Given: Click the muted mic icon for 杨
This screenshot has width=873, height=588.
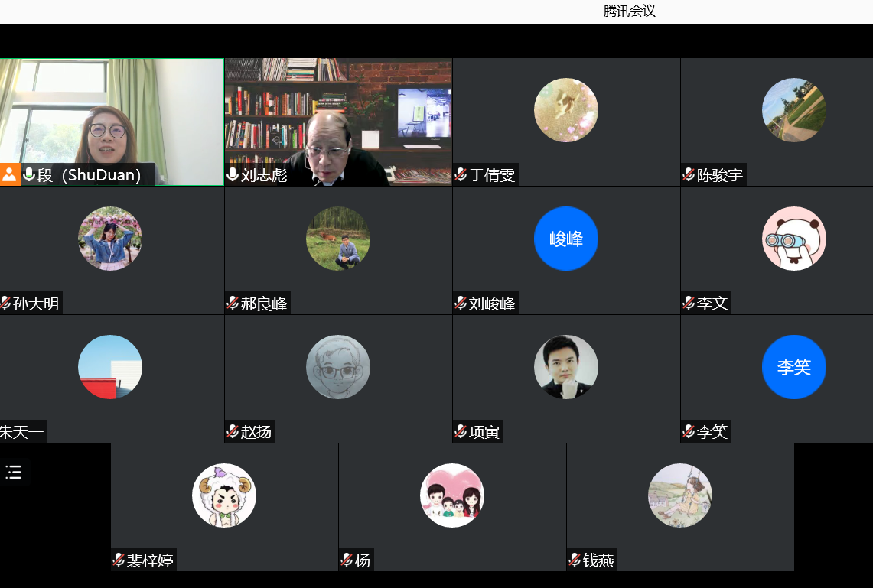Looking at the screenshot, I should 347,560.
